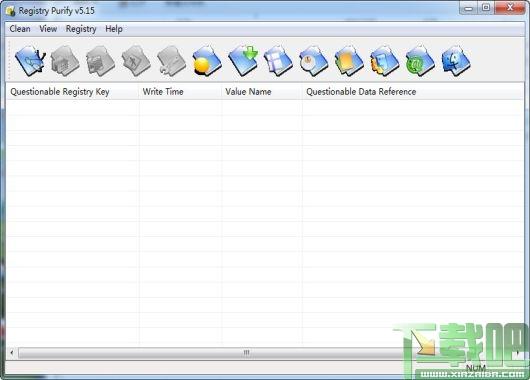
Task: Minimize the Registry Purify window
Action: coord(468,8)
